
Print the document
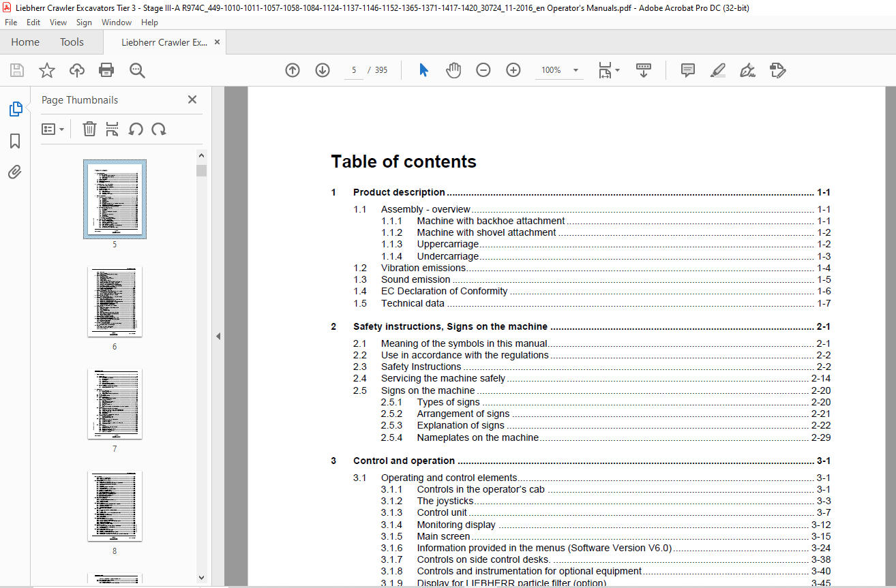(x=106, y=70)
